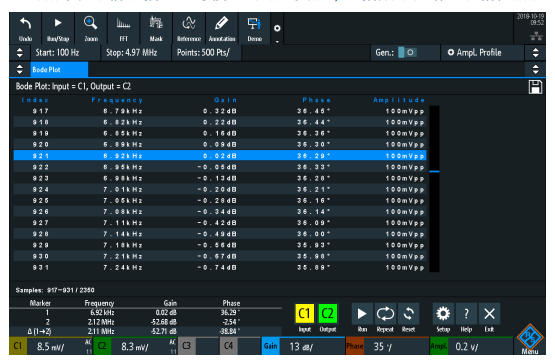Image resolution: width=555 pixels, height=361 pixels.
Task: Select table row index 918
Action: point(220,122)
